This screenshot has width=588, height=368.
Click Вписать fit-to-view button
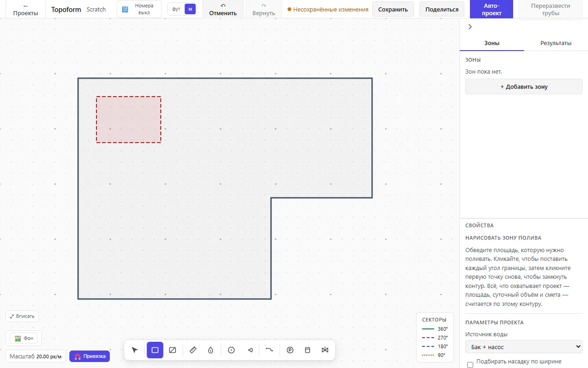(22, 316)
